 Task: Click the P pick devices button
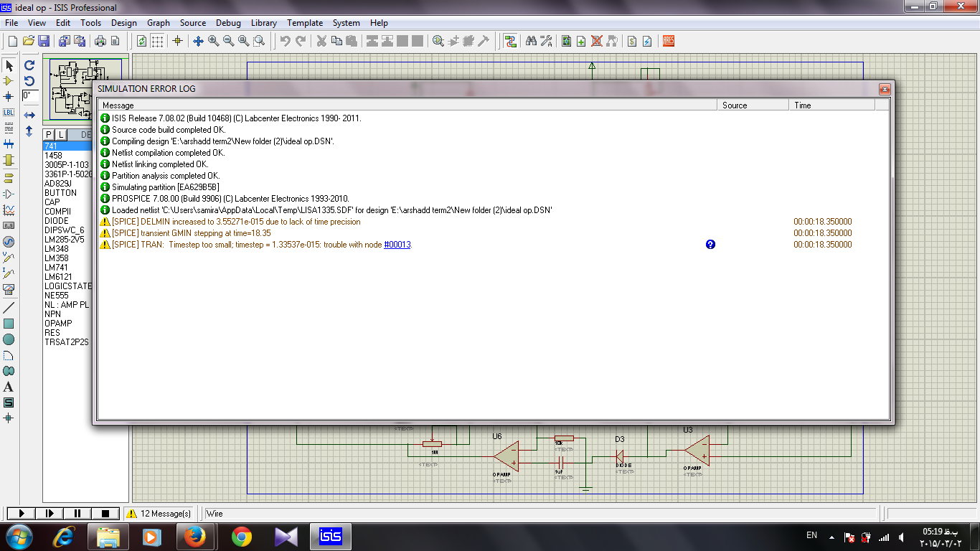[49, 135]
